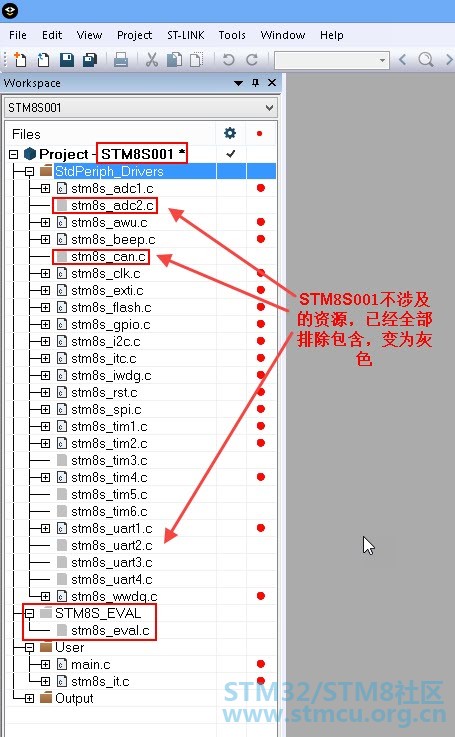The image size is (455, 737).
Task: Close the Workspace panel
Action: pyautogui.click(x=272, y=83)
